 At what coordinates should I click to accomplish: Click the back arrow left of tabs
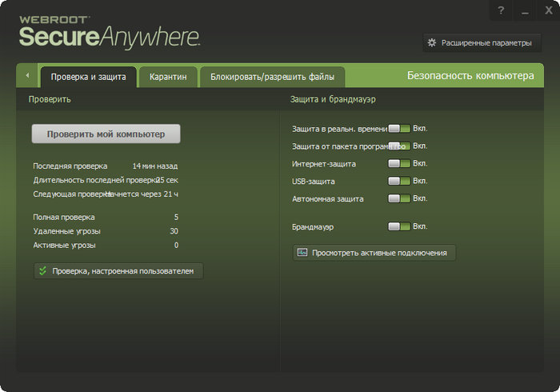[x=27, y=75]
